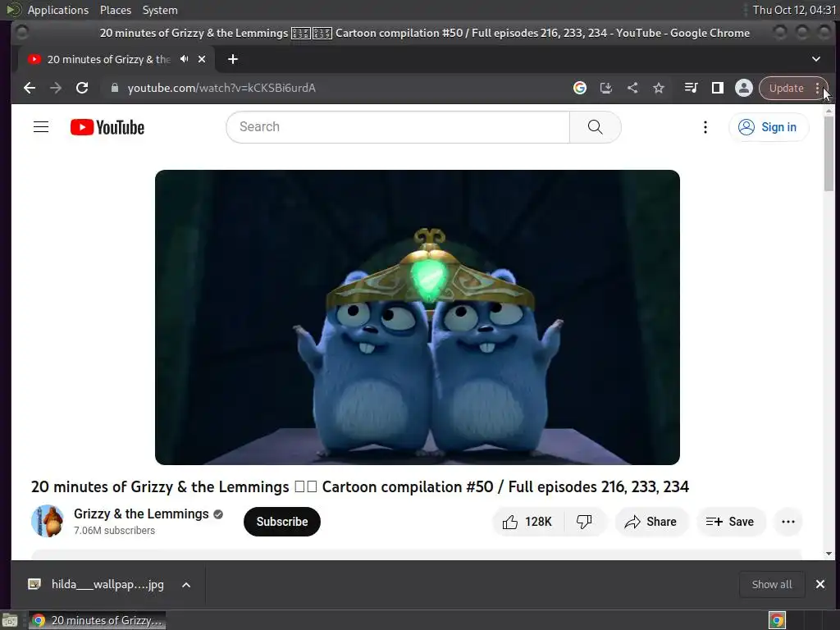
Task: Click the search magnifier button
Action: pos(596,127)
